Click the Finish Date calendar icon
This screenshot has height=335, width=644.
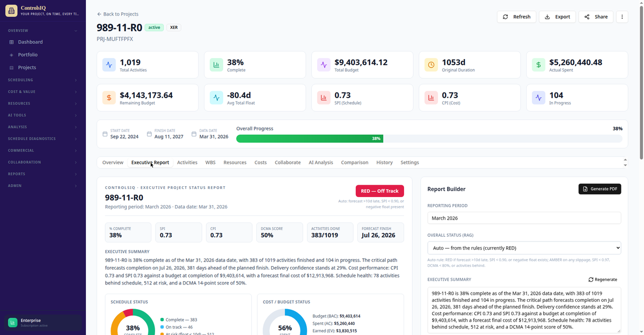[149, 134]
